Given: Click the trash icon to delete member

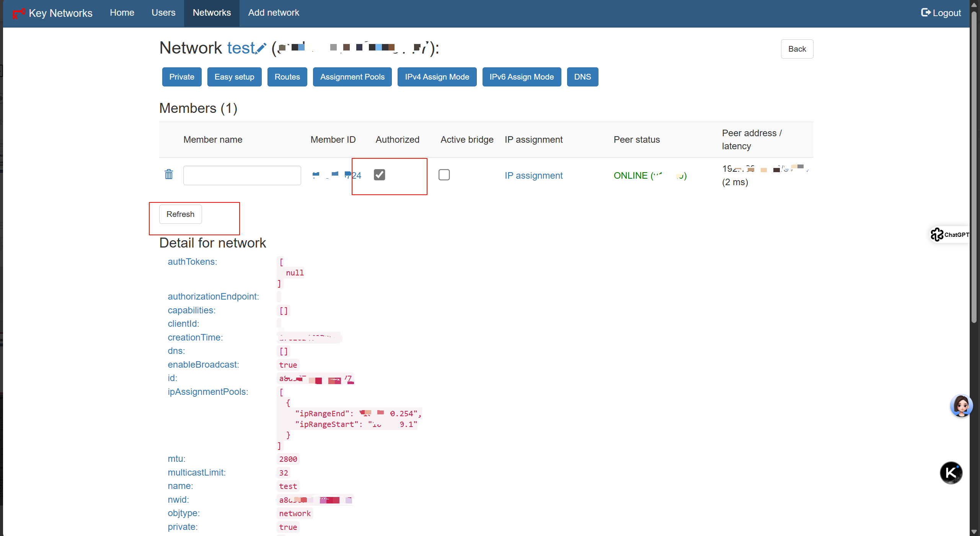Looking at the screenshot, I should click(x=169, y=174).
